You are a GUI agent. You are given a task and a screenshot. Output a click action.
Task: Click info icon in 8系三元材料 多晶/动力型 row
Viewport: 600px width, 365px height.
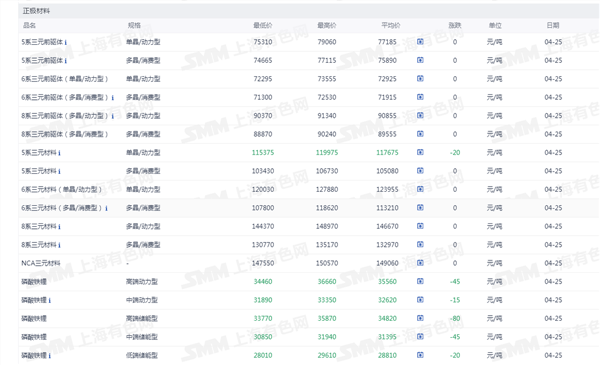(59, 226)
